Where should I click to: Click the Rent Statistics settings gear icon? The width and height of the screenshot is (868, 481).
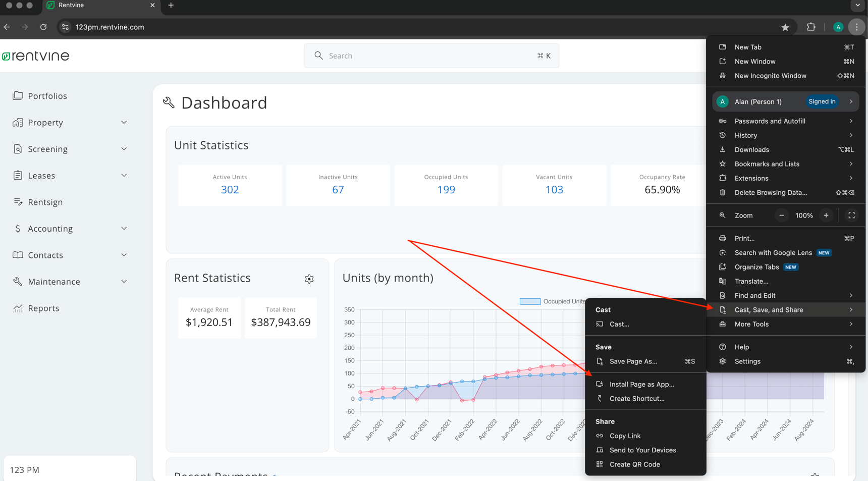[x=309, y=279]
